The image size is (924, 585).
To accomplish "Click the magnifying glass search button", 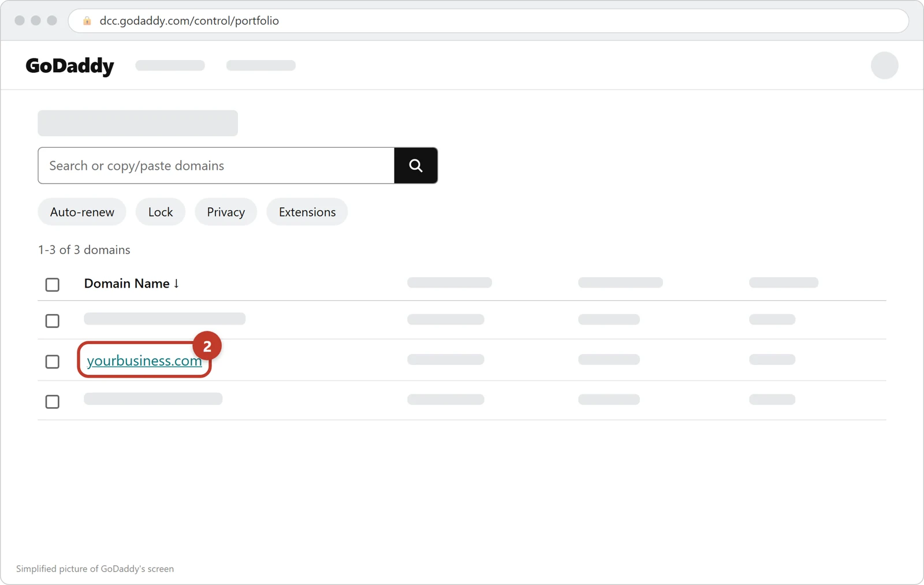I will pyautogui.click(x=416, y=166).
